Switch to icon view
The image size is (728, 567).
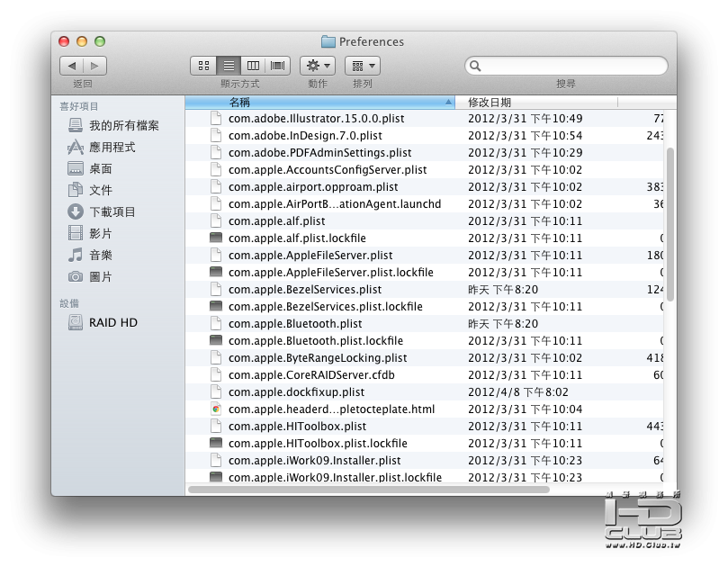click(203, 66)
